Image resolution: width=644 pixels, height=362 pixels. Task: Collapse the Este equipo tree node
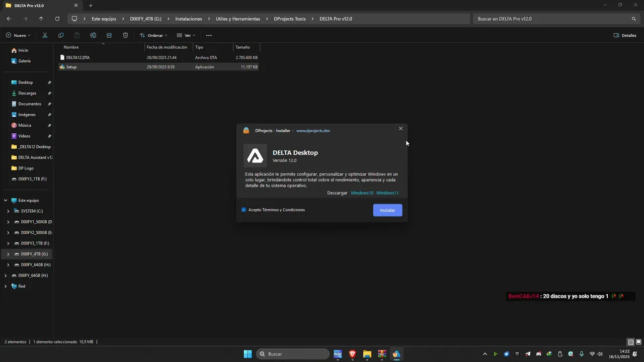[6, 200]
